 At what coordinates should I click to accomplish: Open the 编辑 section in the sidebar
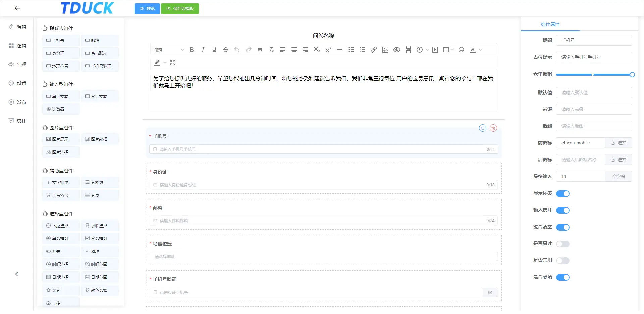(17, 27)
